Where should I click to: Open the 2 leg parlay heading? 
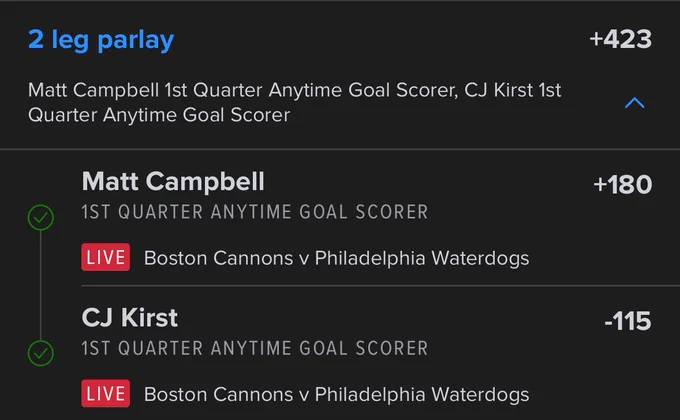coord(101,40)
